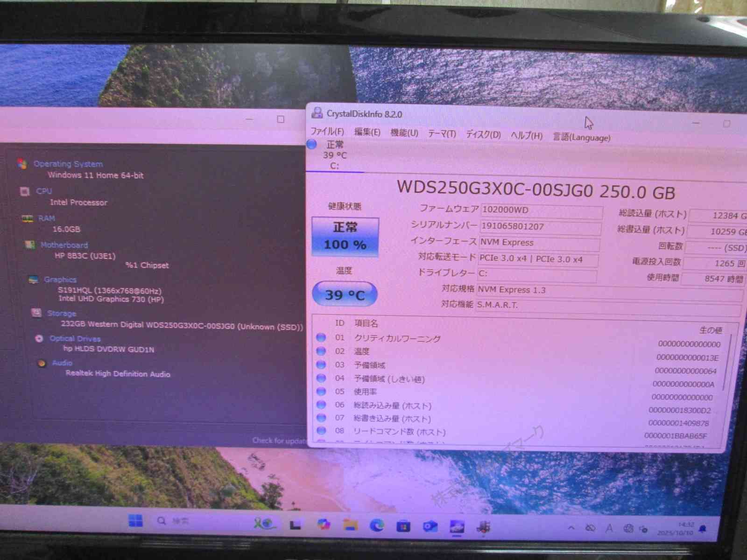This screenshot has width=747, height=560.
Task: Click the blue status dot beside クリティカルワーニング
Action: click(321, 338)
